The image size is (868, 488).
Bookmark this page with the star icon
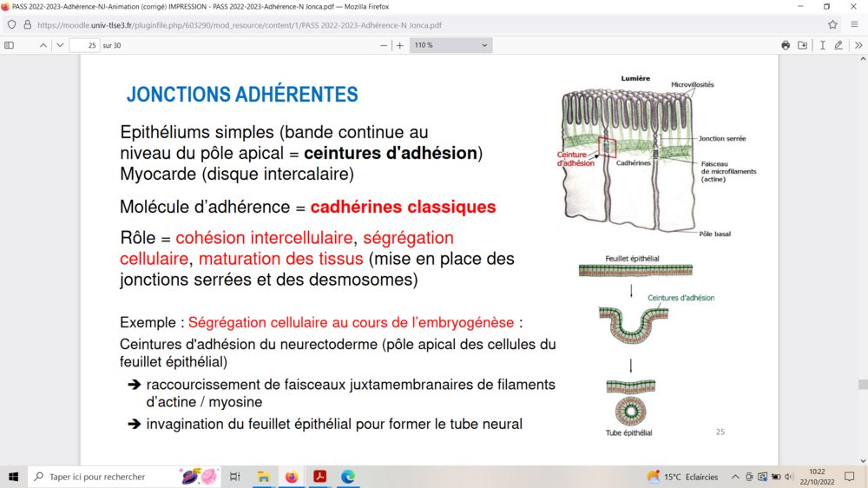tap(832, 25)
